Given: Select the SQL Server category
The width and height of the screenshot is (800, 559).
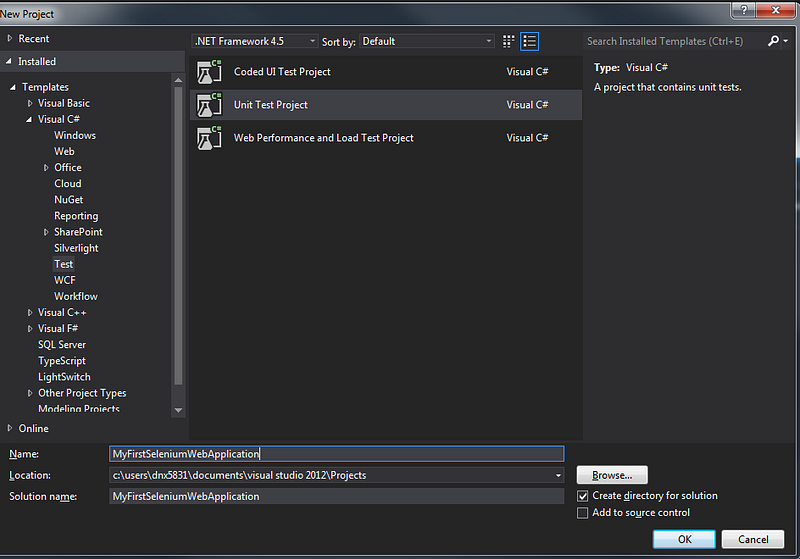Looking at the screenshot, I should 62,345.
